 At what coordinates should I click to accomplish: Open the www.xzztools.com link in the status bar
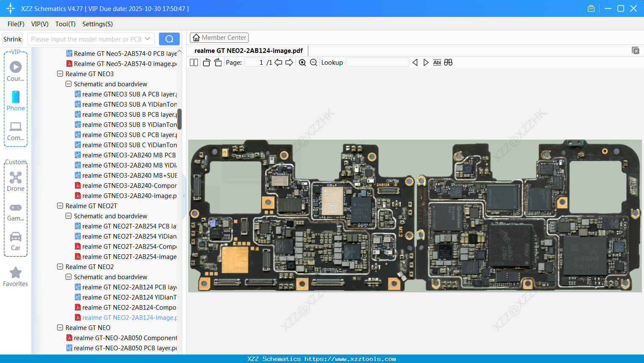[x=350, y=359]
